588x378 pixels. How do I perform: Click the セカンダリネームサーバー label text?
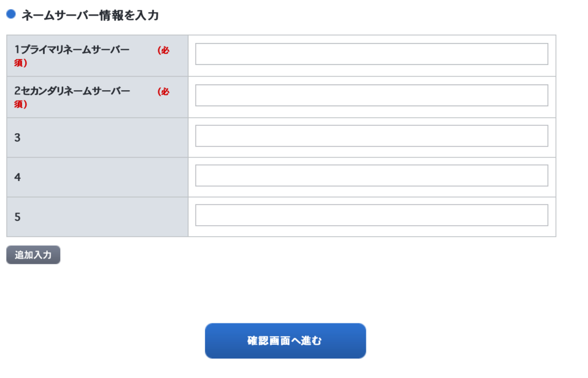(x=75, y=91)
